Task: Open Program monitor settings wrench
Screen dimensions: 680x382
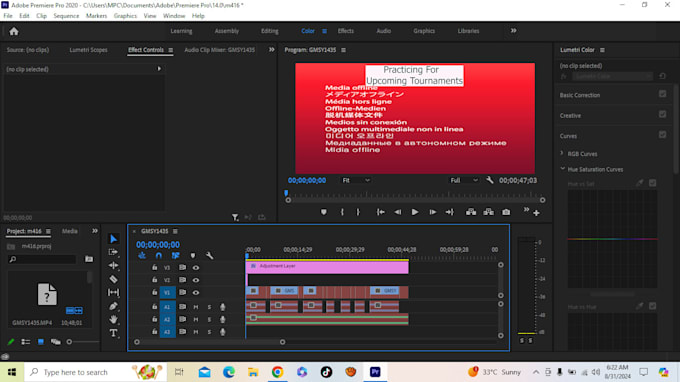Action: point(490,180)
